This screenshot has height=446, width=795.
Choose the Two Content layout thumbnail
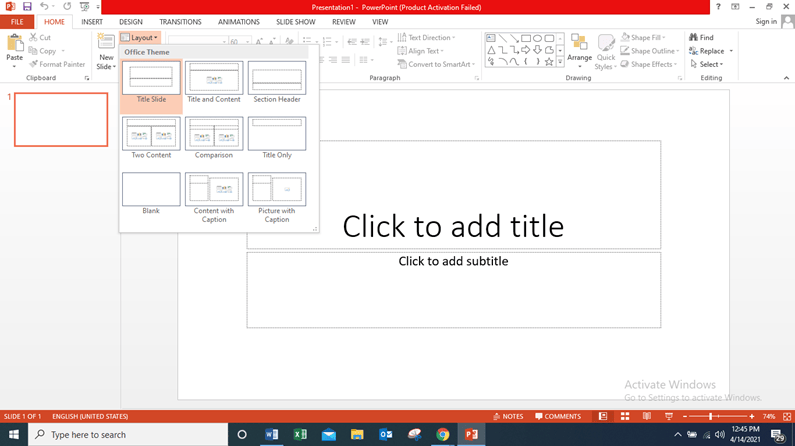click(x=151, y=134)
